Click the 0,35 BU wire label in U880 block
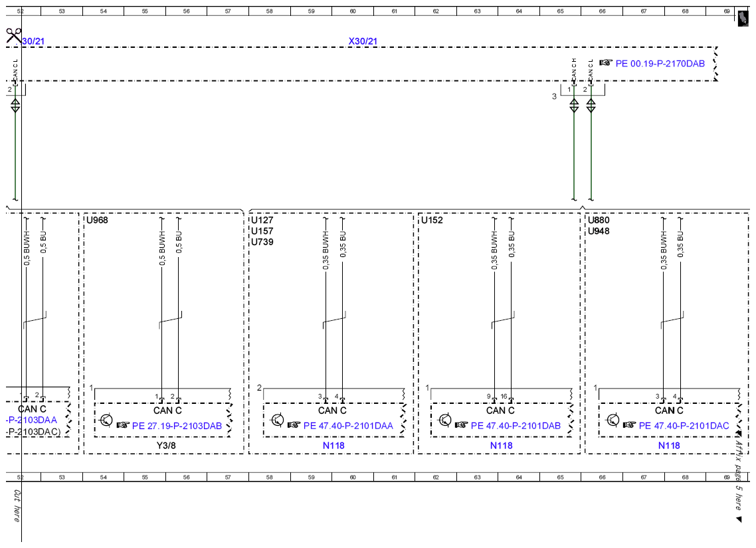Viewport: 756px width, 548px height. pyautogui.click(x=680, y=244)
